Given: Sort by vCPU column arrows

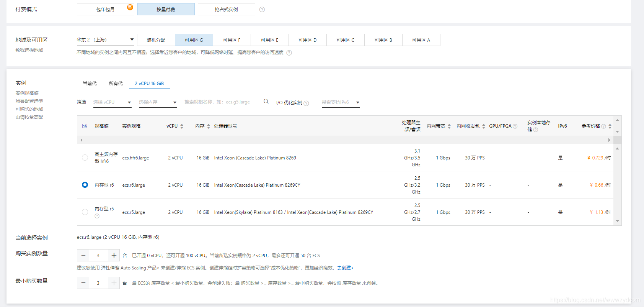Looking at the screenshot, I should 182,126.
